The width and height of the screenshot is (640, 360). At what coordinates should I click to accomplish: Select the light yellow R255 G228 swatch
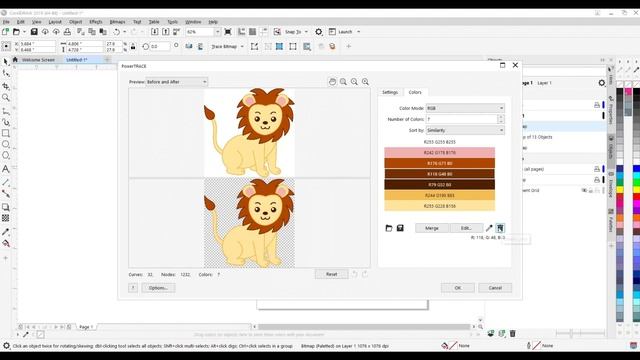click(x=440, y=206)
